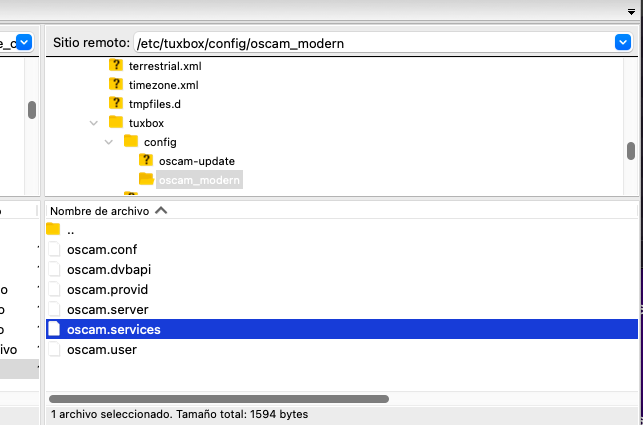Select the oscam.server file
This screenshot has width=643, height=425.
tap(107, 310)
